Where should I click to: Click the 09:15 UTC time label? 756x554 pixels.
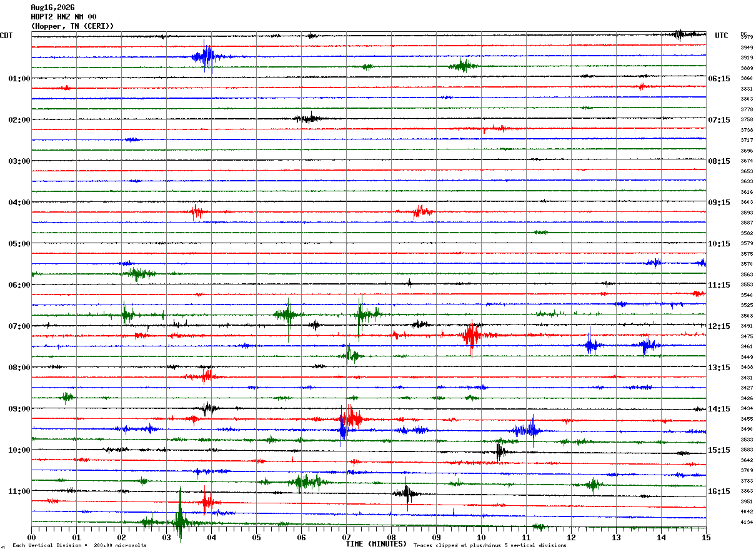[x=719, y=203]
